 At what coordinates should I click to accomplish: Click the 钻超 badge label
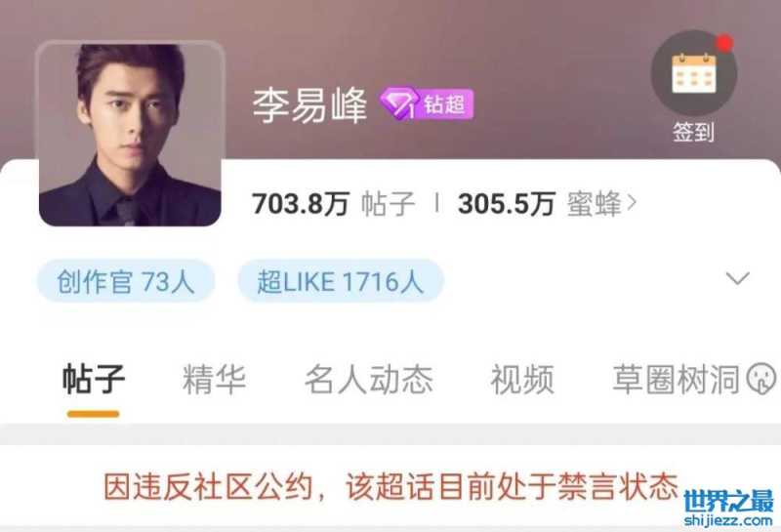445,104
